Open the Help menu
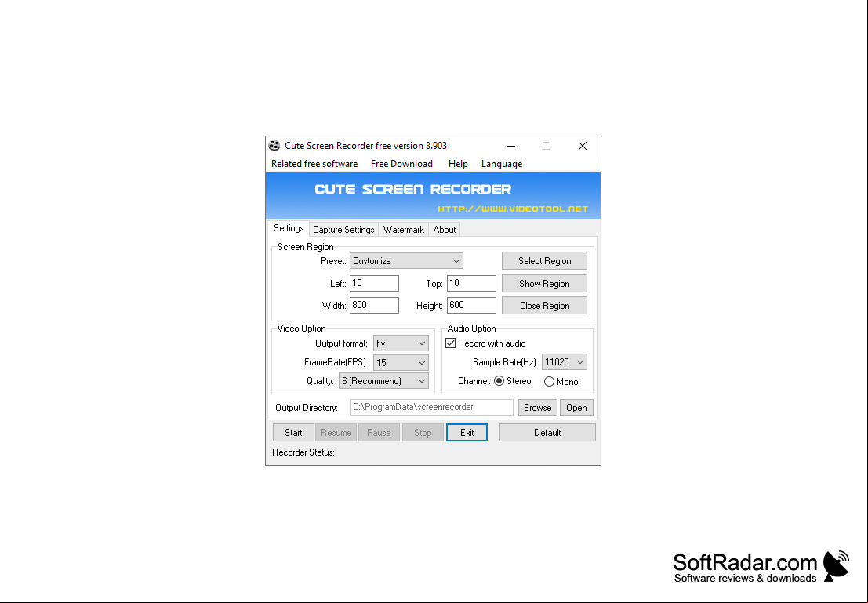 point(458,164)
